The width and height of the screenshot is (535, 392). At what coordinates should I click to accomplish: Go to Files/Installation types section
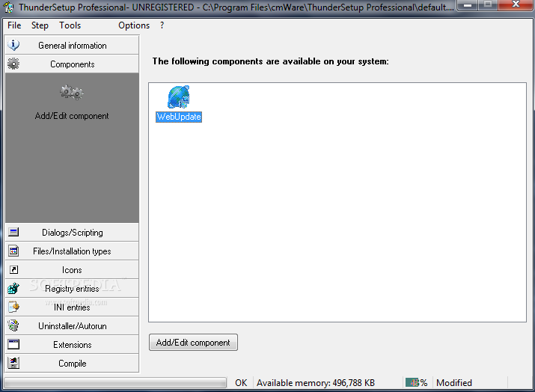(72, 251)
